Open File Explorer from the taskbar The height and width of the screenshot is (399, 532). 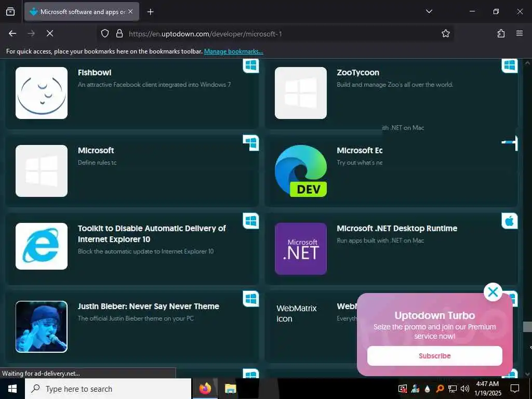point(230,389)
